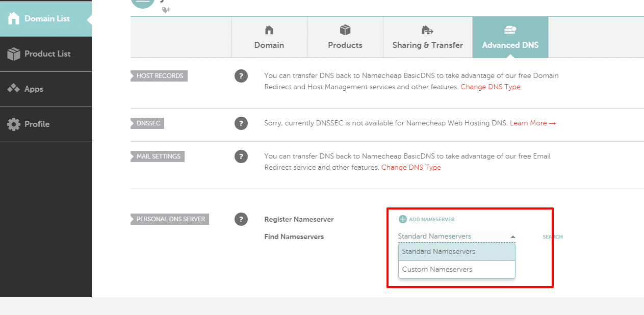Open the Product List sidebar item
Viewport: 644px width, 315px height.
coord(46,54)
